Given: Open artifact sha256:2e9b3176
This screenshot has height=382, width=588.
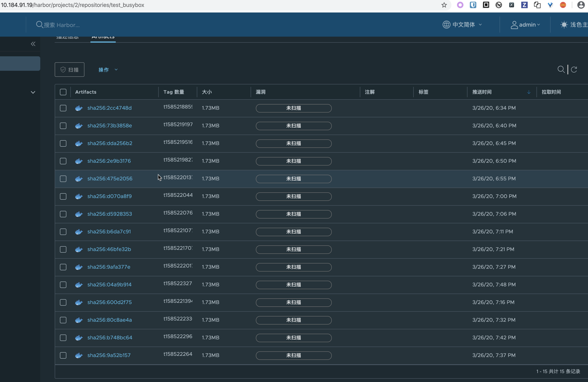Looking at the screenshot, I should 109,161.
